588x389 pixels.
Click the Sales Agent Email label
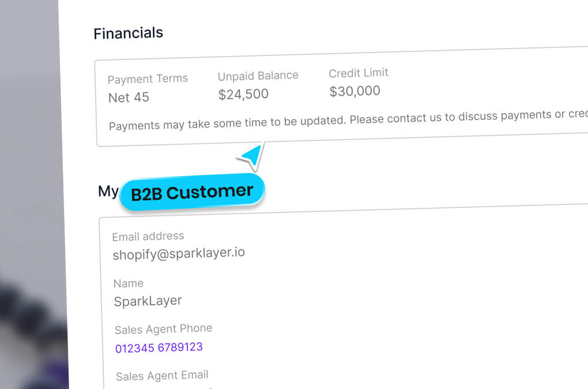pyautogui.click(x=162, y=376)
